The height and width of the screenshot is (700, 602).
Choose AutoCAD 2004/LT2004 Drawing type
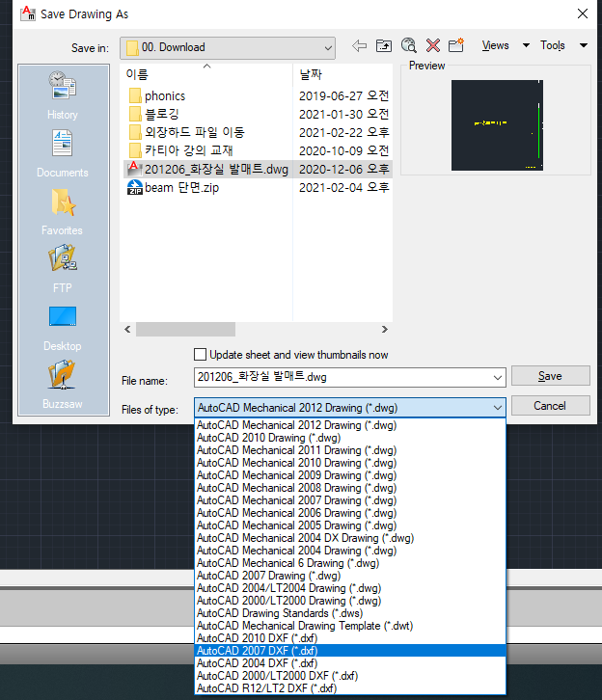click(x=350, y=588)
